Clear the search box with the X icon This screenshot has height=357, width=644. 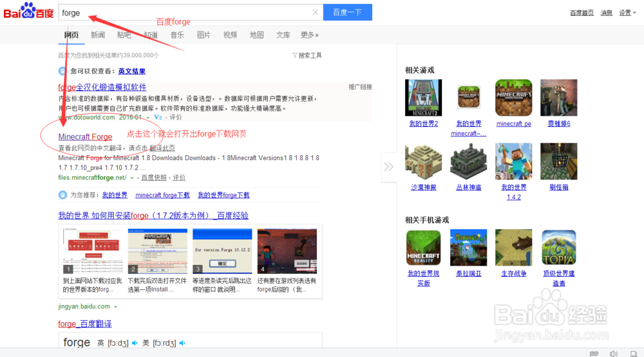(315, 12)
